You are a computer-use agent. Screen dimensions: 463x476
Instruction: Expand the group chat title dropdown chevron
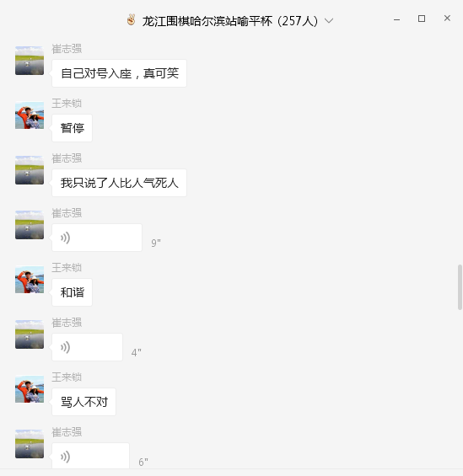click(329, 21)
